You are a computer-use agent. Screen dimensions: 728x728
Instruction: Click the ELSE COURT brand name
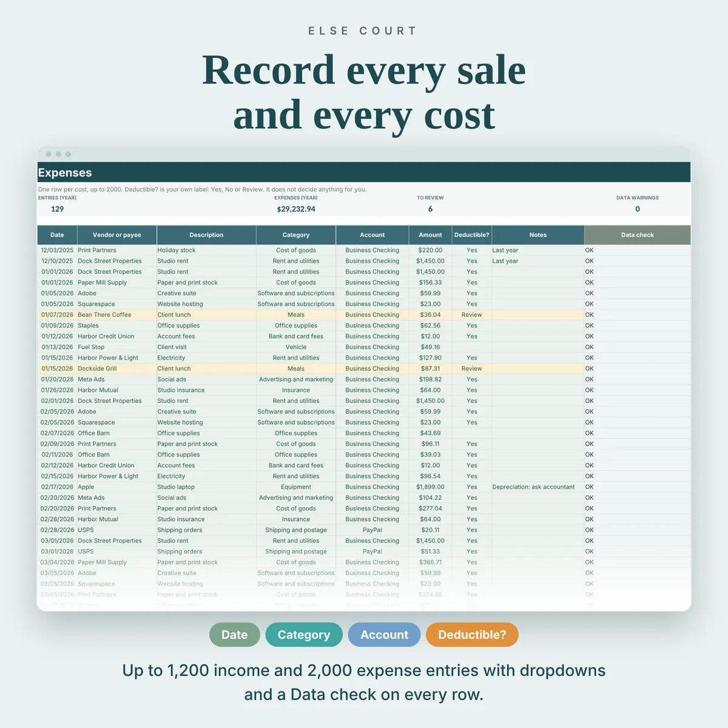[x=363, y=31]
